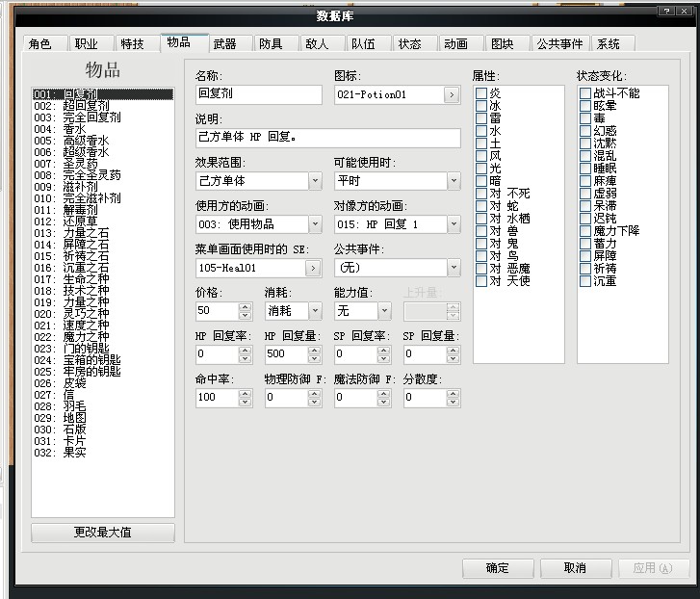Screen dimensions: 700x599
Task: Check the 对 不死 attribute checkbox
Action: [480, 194]
